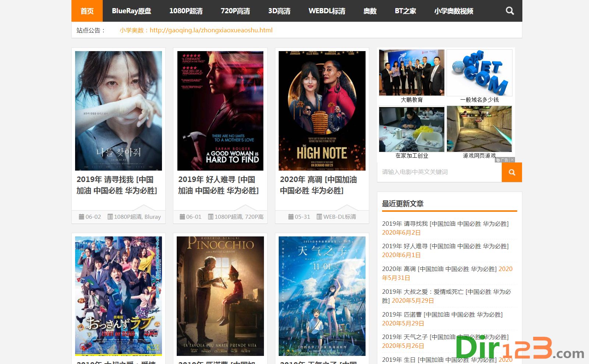The height and width of the screenshot is (364, 589).
Task: Click the 1080P超清, Bluray tag link
Action: click(137, 217)
